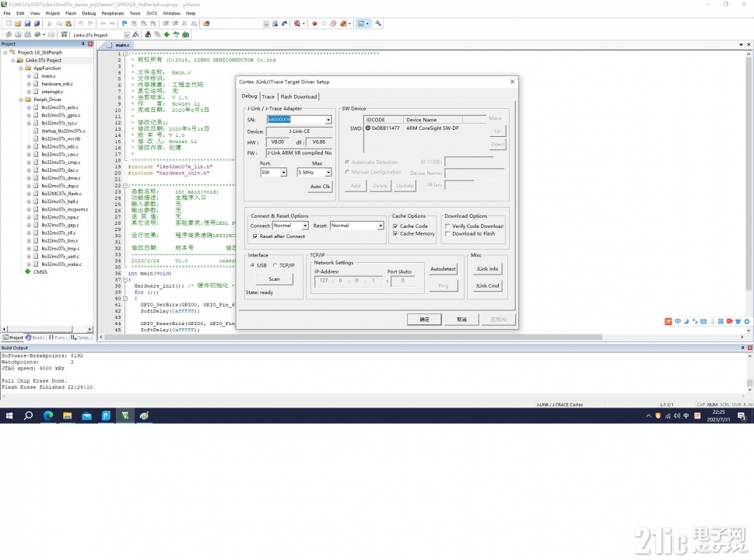Open the Peripherals menu
The image size is (754, 560).
tap(113, 13)
